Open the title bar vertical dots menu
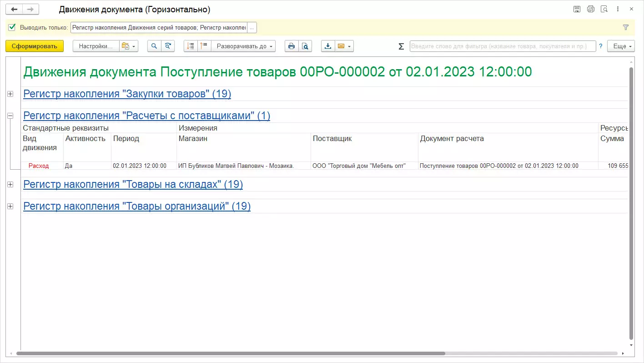The width and height of the screenshot is (644, 363). tap(618, 9)
